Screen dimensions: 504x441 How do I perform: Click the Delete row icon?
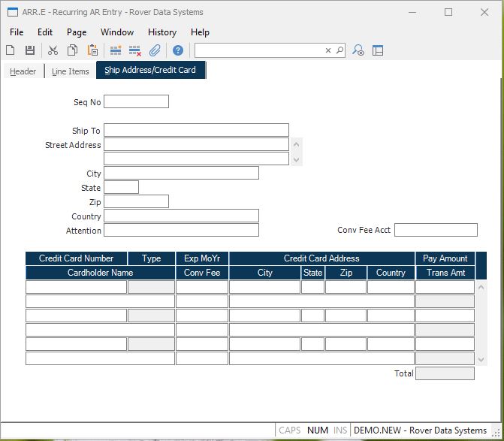135,50
